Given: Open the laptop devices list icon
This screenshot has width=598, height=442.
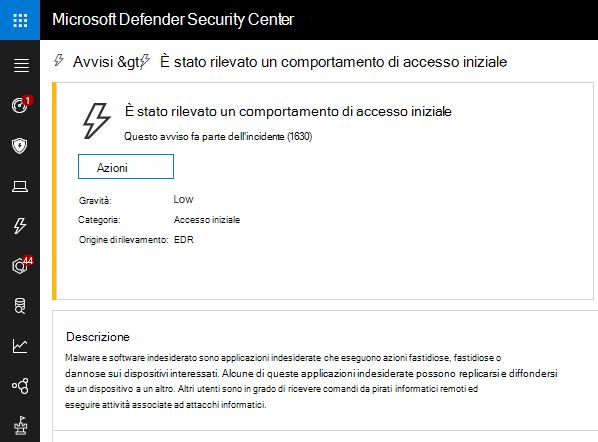Looking at the screenshot, I should point(20,186).
